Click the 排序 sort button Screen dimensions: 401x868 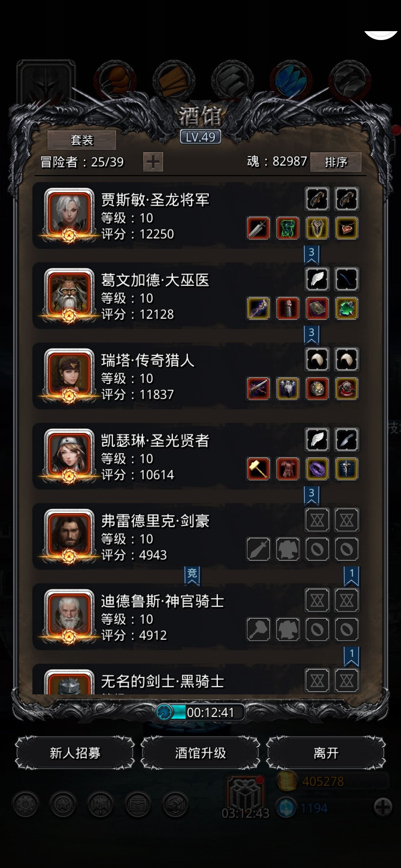pos(336,162)
